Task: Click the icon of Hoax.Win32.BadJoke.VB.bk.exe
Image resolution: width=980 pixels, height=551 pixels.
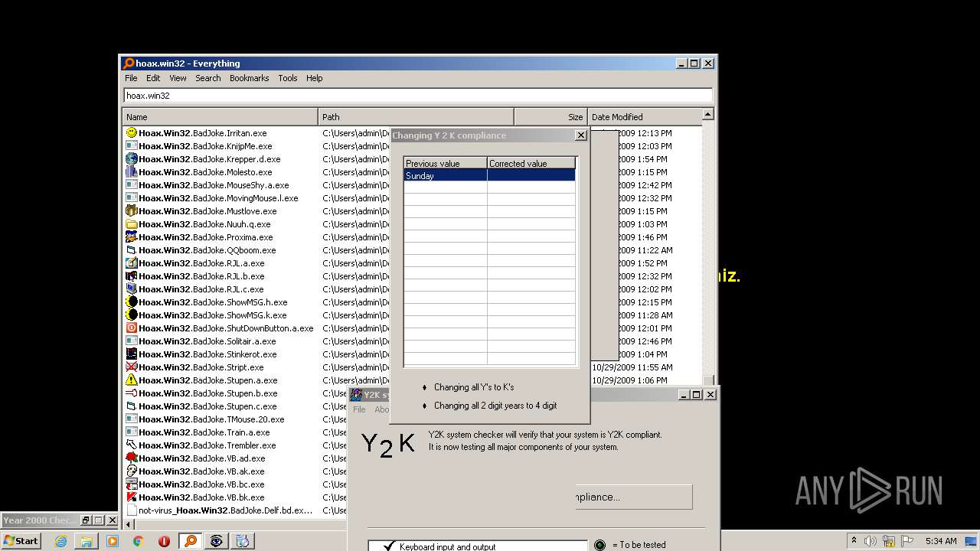Action: (x=132, y=497)
